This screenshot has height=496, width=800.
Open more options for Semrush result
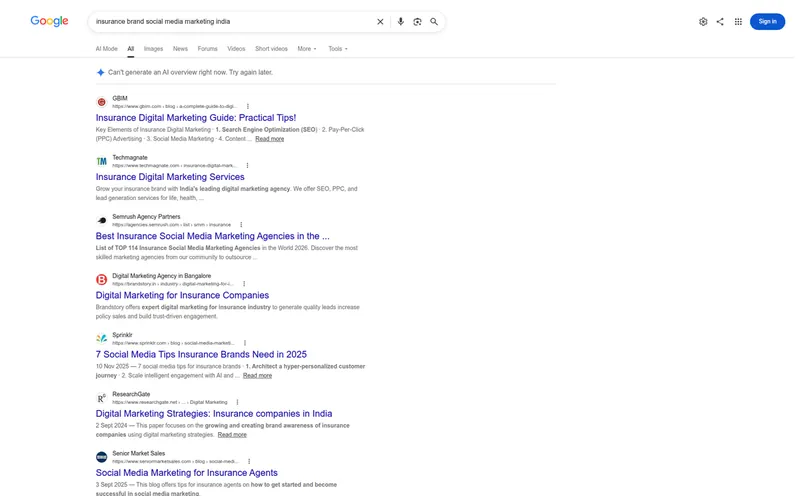coord(241,225)
